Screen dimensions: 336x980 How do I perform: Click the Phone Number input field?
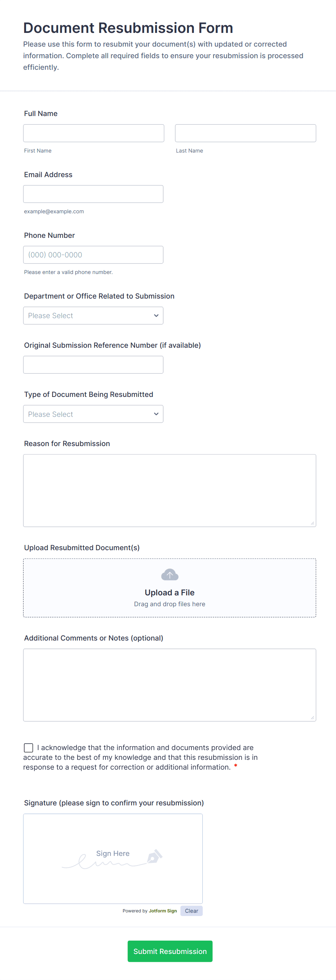click(x=93, y=254)
